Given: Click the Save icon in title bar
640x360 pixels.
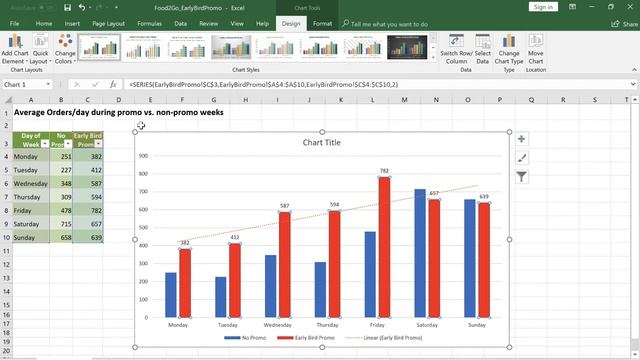Looking at the screenshot, I should click(67, 7).
